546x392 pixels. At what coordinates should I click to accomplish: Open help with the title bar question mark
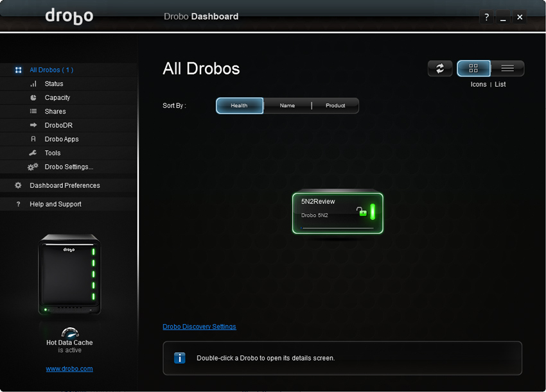coord(486,17)
